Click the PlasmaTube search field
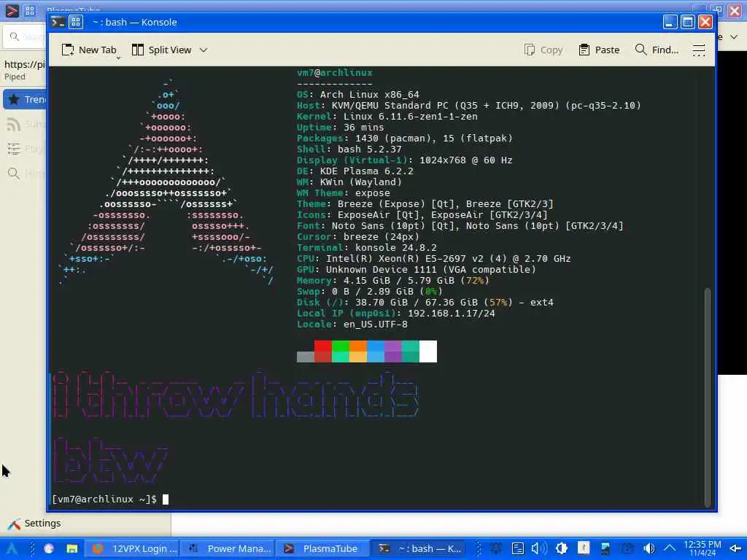This screenshot has width=747, height=560. click(x=25, y=36)
